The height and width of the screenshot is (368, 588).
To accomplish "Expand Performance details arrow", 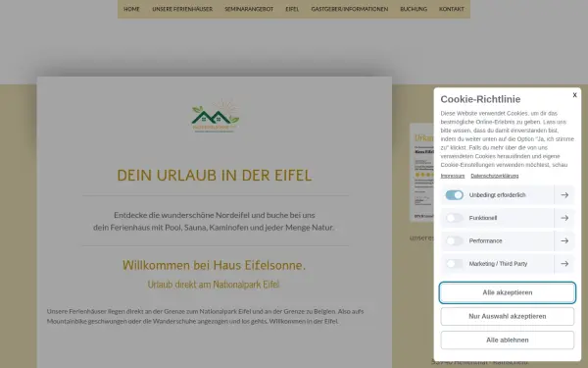I will tap(564, 241).
